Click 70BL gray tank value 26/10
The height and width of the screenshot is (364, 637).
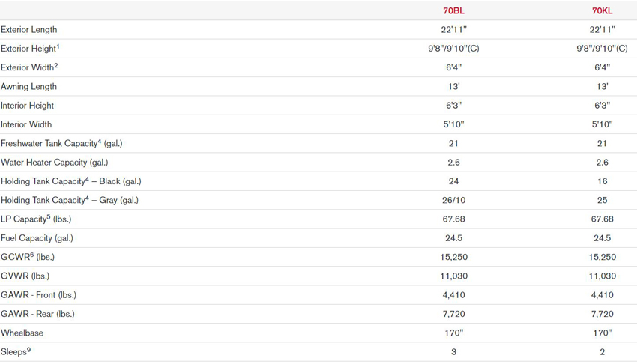pyautogui.click(x=453, y=200)
